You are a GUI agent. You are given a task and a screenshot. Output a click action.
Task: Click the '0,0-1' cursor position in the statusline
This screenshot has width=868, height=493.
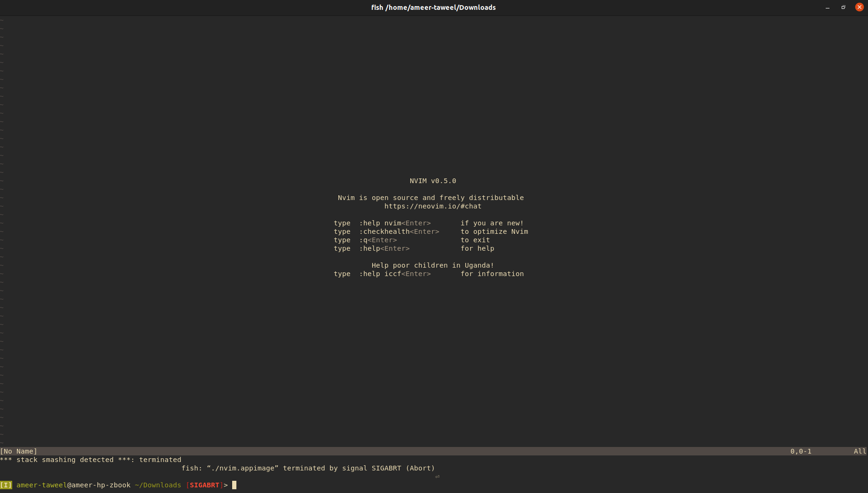[x=801, y=451]
